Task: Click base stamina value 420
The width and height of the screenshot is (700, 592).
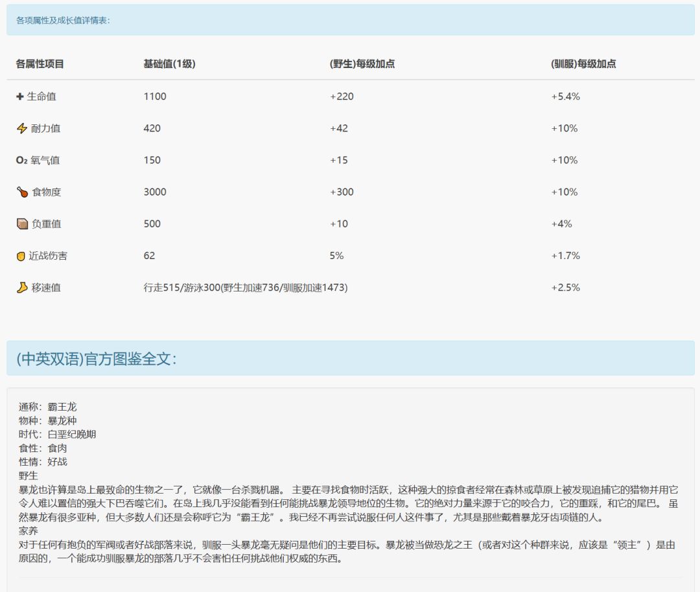Action: pyautogui.click(x=152, y=128)
